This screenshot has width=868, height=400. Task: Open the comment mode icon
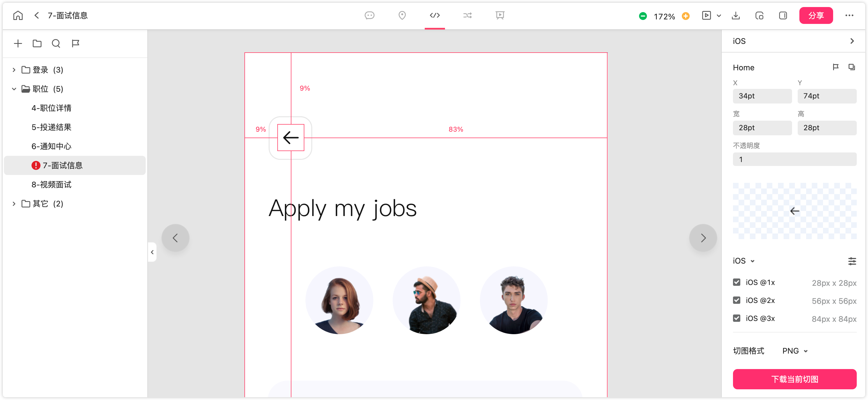[x=369, y=15]
